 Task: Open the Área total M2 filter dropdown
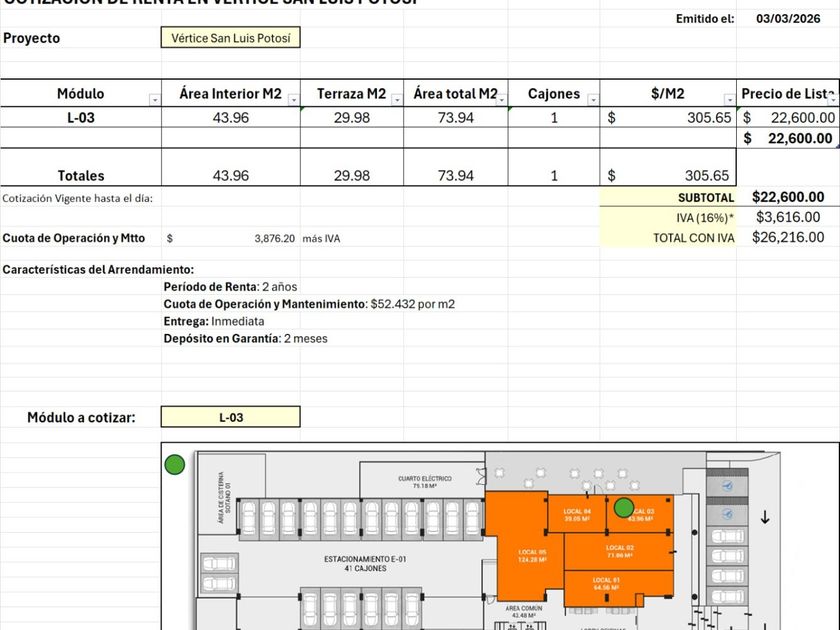pos(501,100)
